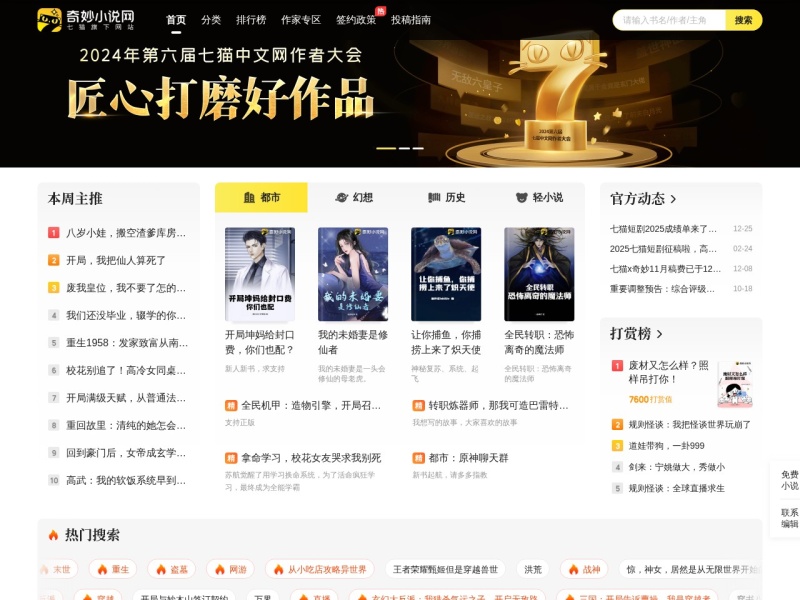Image resolution: width=800 pixels, height=600 pixels.
Task: Open cover of 全民转职 恐怖离奇的魔法师
Action: pos(539,274)
